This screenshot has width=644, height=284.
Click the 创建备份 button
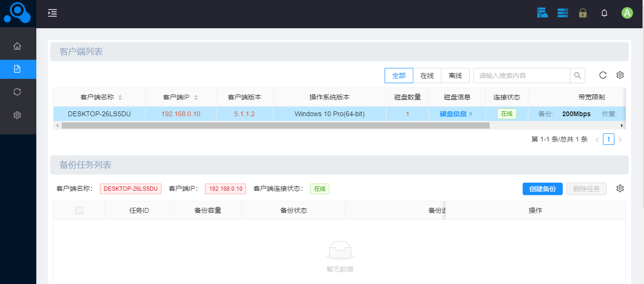(542, 189)
